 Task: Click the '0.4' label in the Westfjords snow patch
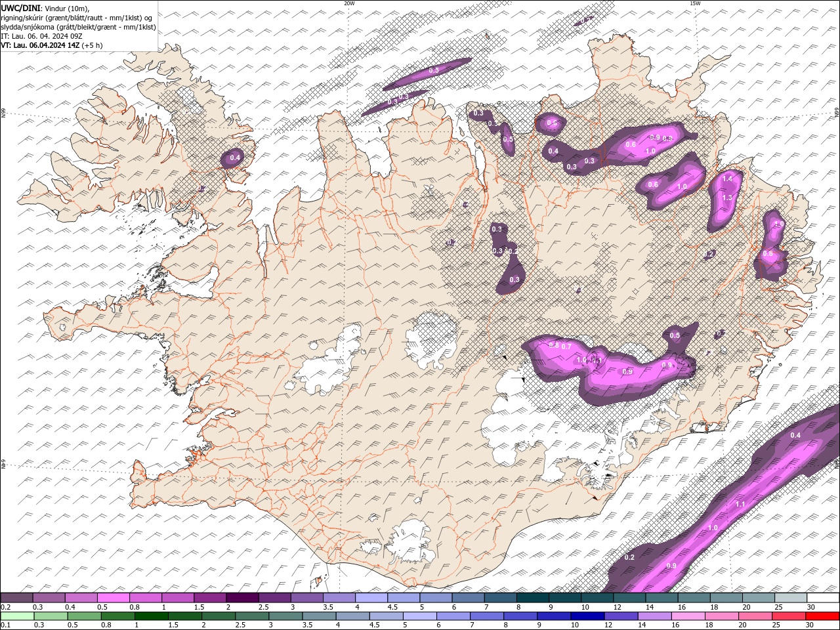[x=235, y=158]
